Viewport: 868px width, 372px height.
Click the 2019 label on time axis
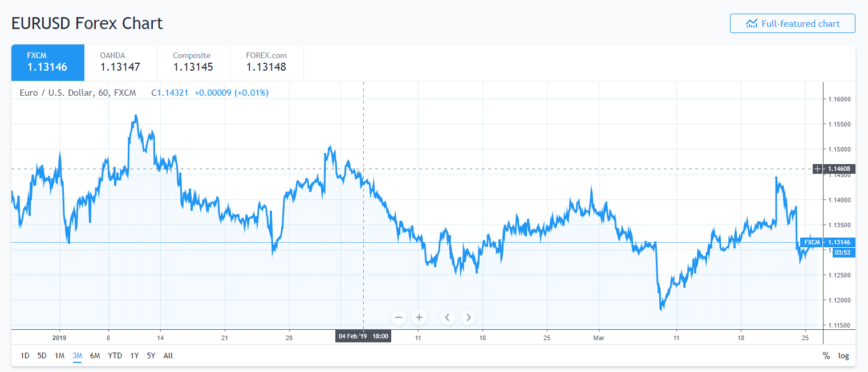click(60, 337)
